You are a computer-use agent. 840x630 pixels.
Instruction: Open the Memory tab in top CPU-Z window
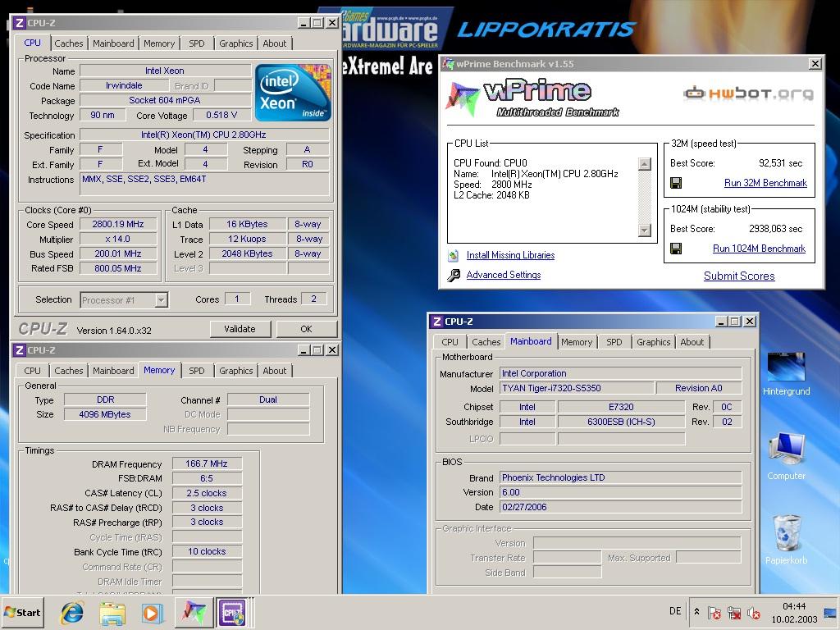pyautogui.click(x=159, y=43)
